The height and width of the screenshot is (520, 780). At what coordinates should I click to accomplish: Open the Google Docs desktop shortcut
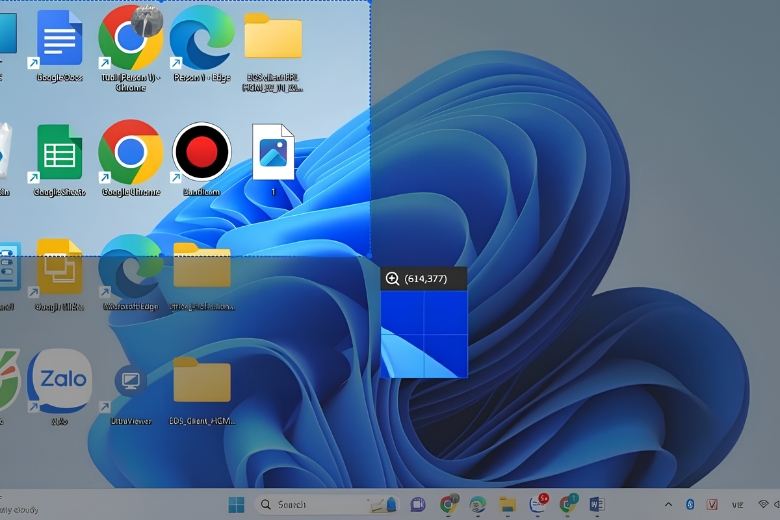[x=59, y=45]
